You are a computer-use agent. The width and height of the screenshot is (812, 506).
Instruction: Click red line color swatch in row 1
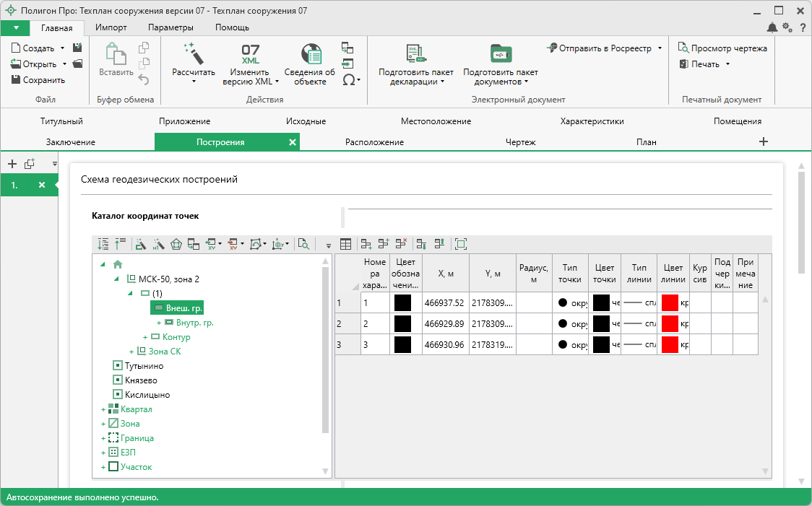[x=670, y=302]
